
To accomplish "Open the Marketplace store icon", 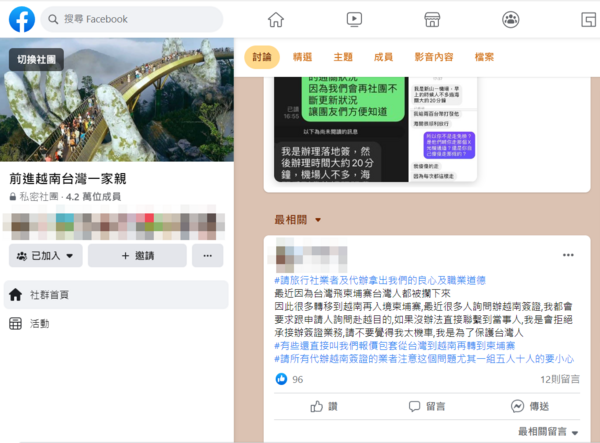I will click(432, 19).
